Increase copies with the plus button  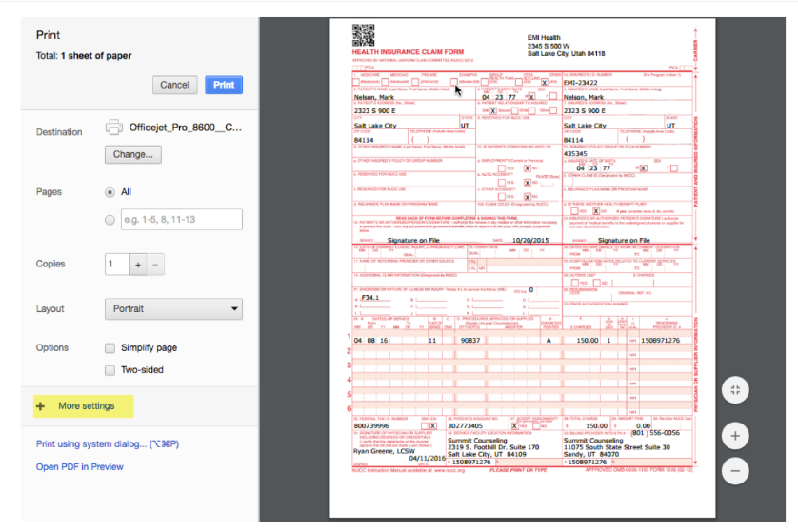click(x=138, y=265)
